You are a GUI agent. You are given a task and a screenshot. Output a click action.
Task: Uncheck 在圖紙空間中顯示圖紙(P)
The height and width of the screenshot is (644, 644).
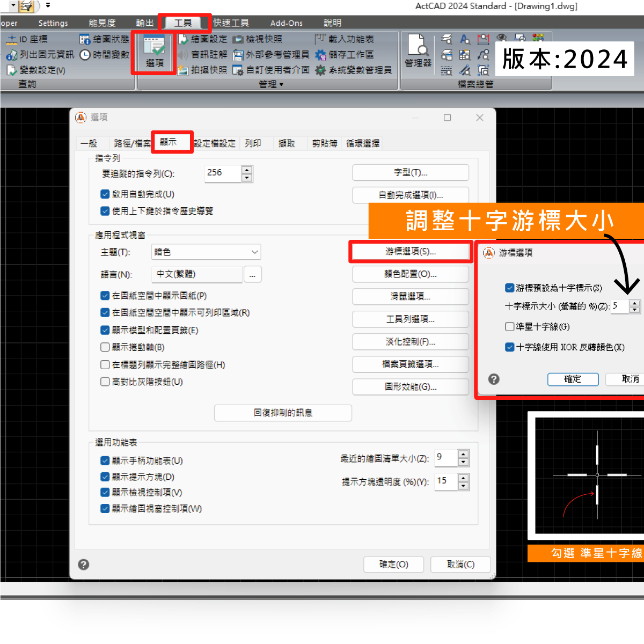pos(105,296)
